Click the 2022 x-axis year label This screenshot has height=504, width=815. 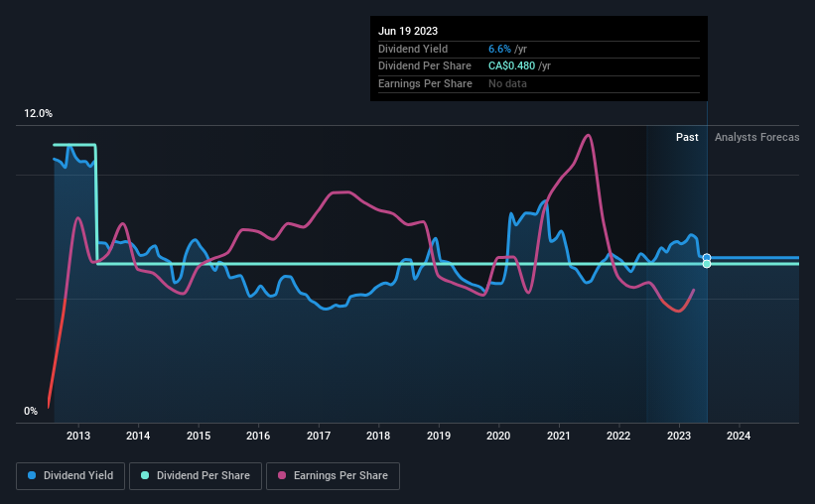[618, 436]
